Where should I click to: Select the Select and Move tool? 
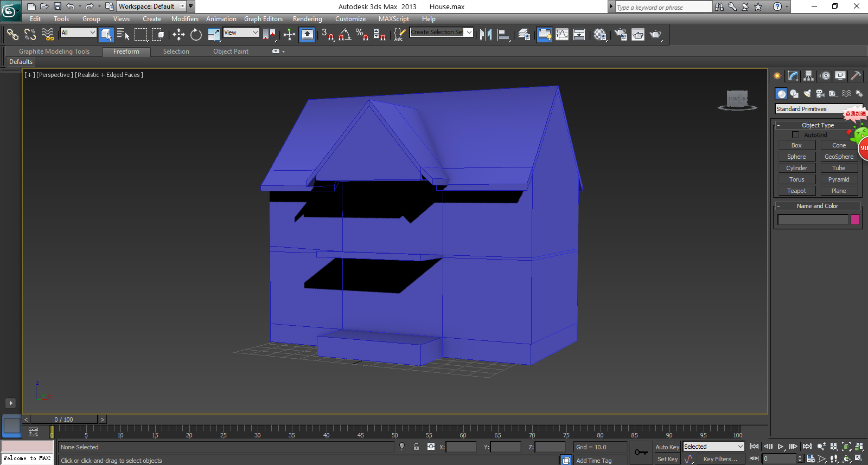click(178, 35)
